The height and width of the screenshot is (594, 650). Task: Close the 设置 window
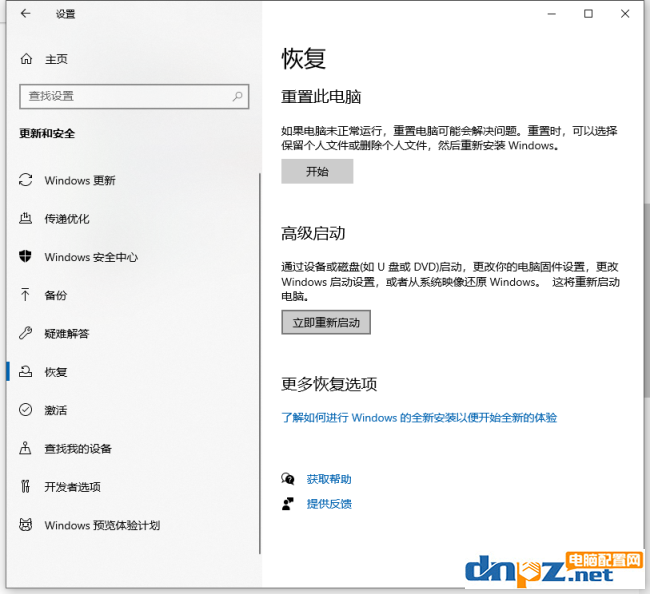click(x=625, y=14)
